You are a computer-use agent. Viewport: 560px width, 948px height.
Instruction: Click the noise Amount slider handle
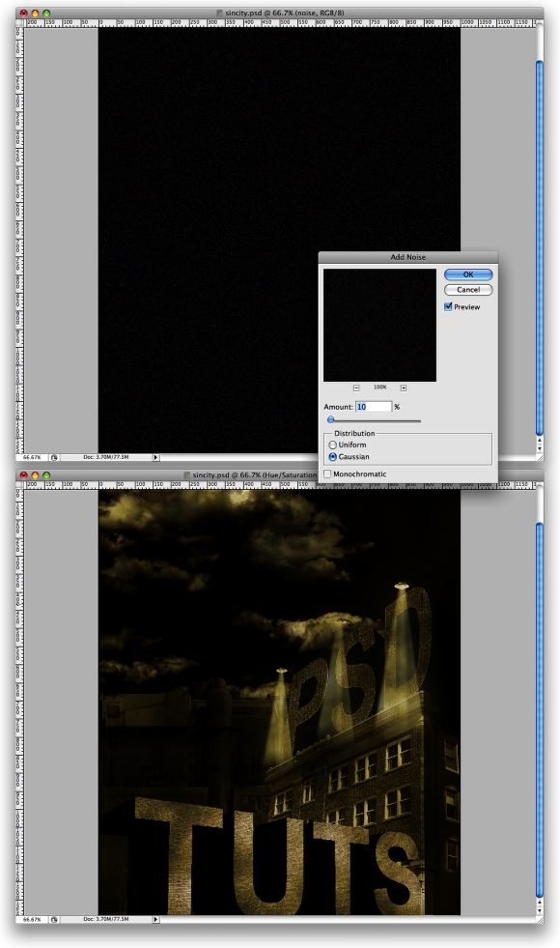[x=330, y=419]
